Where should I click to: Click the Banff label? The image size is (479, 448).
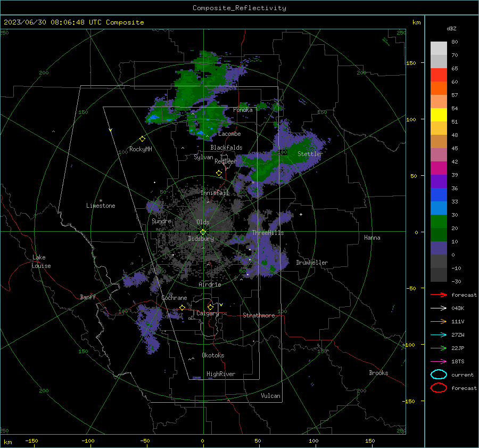click(88, 297)
